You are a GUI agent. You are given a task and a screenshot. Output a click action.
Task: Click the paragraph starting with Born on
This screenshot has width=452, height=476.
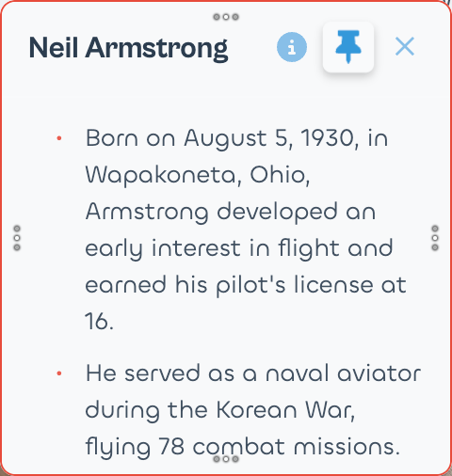coord(247,230)
